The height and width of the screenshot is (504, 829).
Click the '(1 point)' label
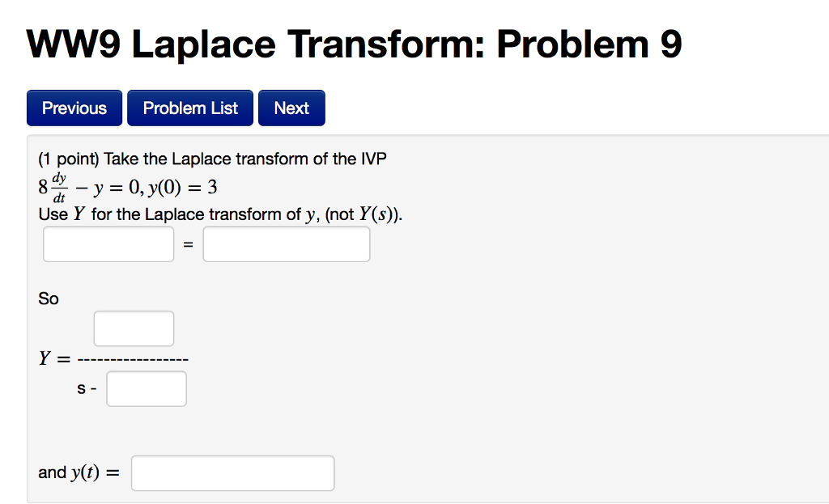pyautogui.click(x=67, y=159)
